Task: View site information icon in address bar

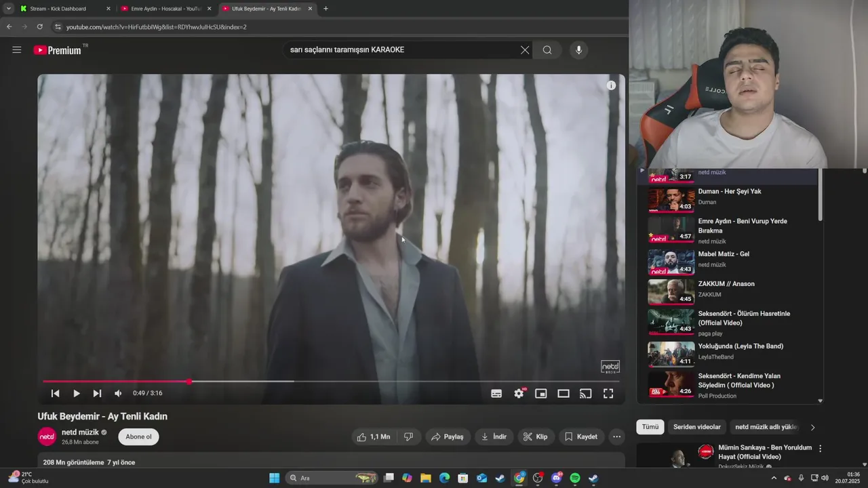Action: 58,27
